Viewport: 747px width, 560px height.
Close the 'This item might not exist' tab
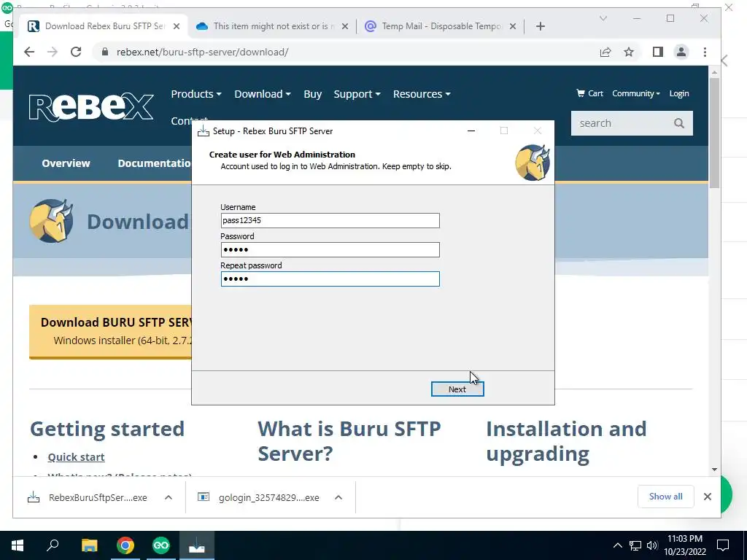[x=345, y=26]
